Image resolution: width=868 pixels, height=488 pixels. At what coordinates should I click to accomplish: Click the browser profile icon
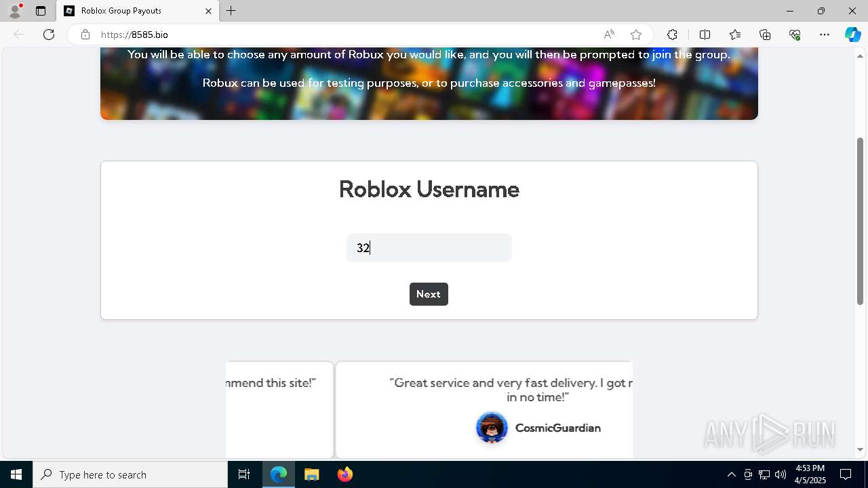click(x=15, y=11)
